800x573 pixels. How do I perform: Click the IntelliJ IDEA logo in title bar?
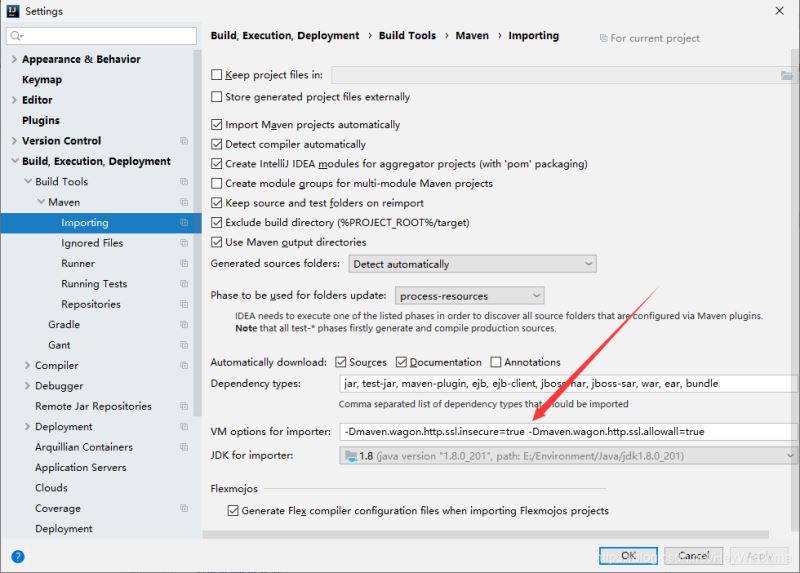13,11
